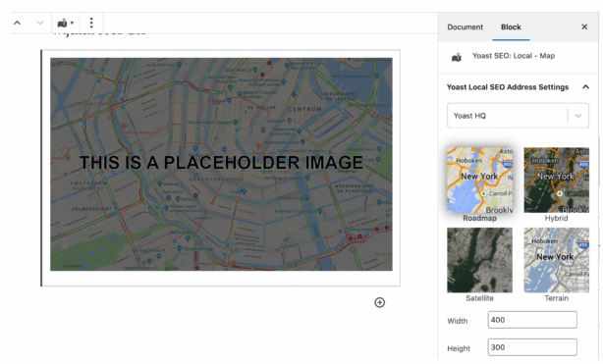
Task: Choose the Satellite map style
Action: 479,260
